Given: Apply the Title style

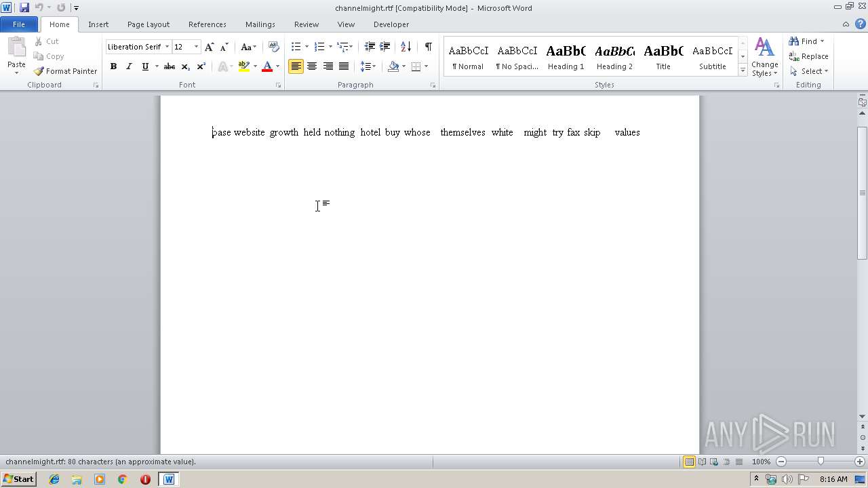Looking at the screenshot, I should (x=663, y=57).
